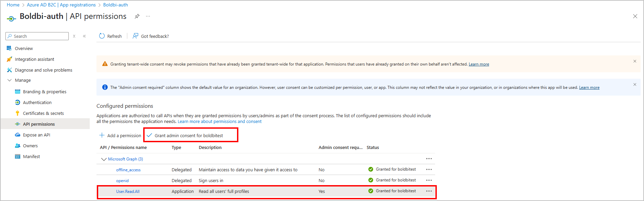This screenshot has width=644, height=201.
Task: Click Grant admin consent for boldbitest
Action: click(x=185, y=135)
